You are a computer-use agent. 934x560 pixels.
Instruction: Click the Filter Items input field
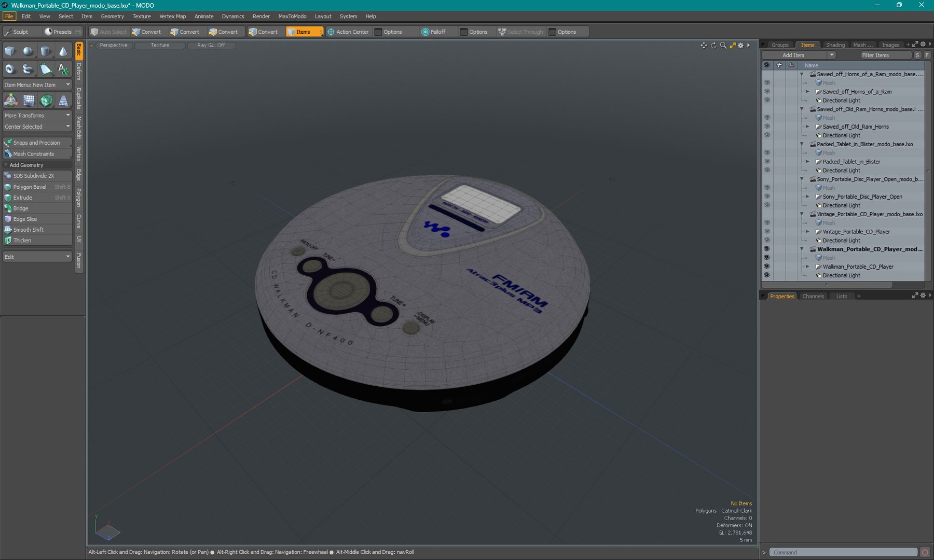coord(885,55)
